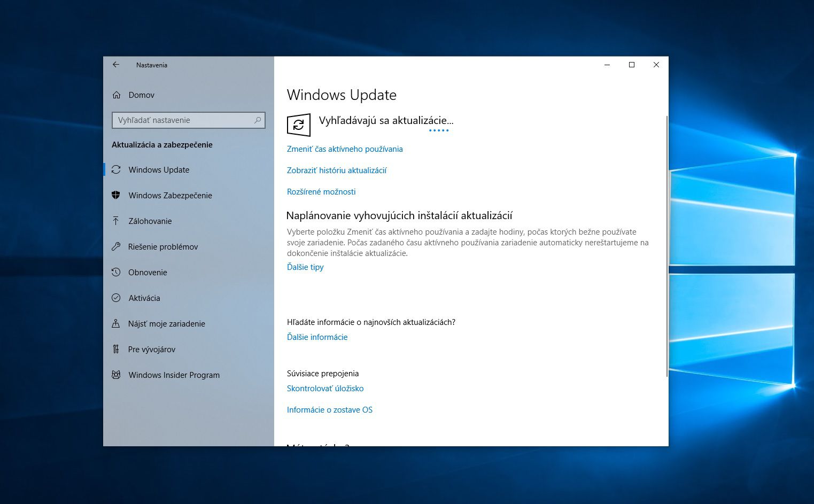Click the Zálohovanie upload arrow icon

coord(116,221)
